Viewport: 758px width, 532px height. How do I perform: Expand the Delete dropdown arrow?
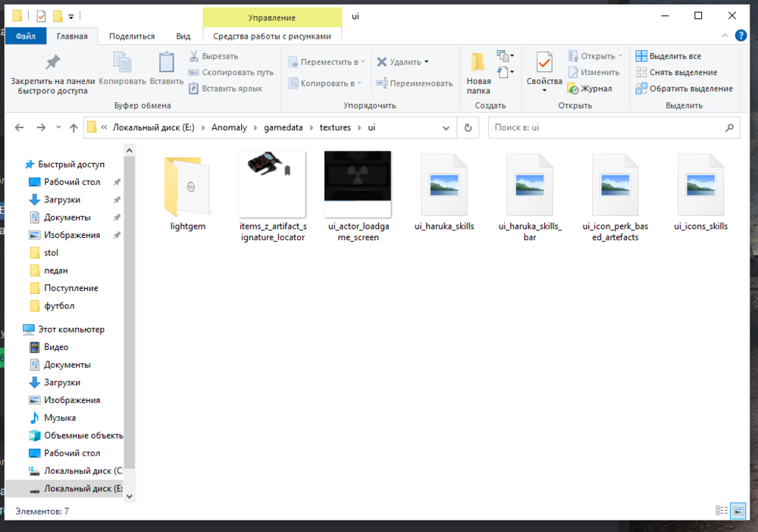(x=426, y=62)
